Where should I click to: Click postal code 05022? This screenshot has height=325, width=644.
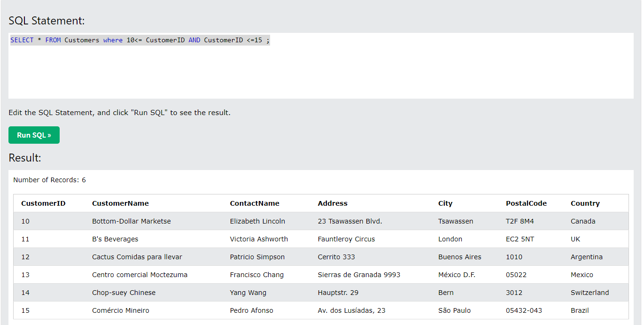pyautogui.click(x=516, y=275)
